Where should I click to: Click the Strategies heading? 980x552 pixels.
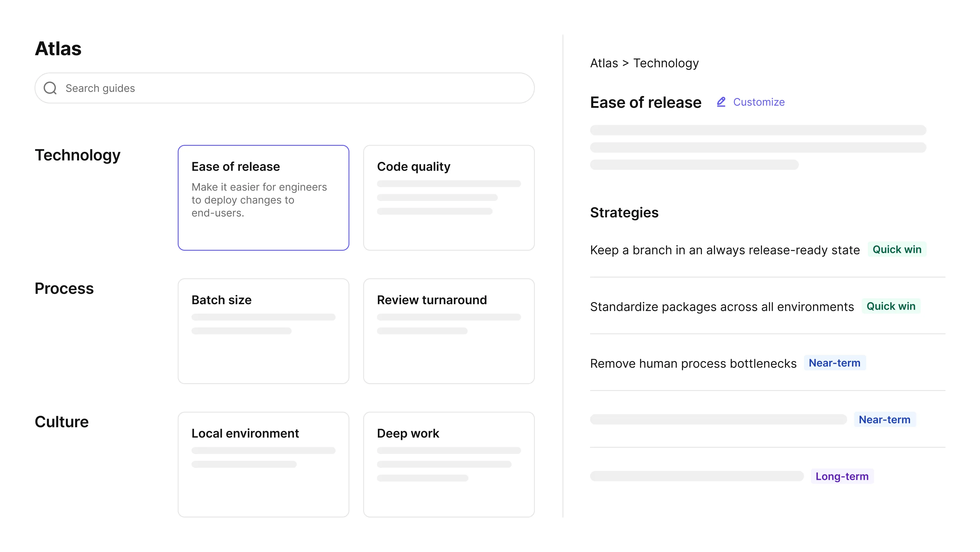pos(624,213)
